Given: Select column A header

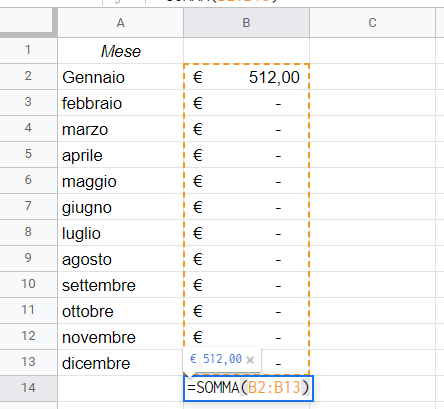Looking at the screenshot, I should [x=120, y=23].
